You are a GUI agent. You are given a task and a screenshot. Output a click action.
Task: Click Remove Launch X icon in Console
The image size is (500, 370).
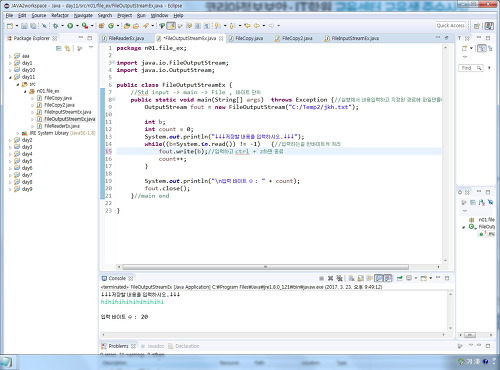(x=330, y=278)
